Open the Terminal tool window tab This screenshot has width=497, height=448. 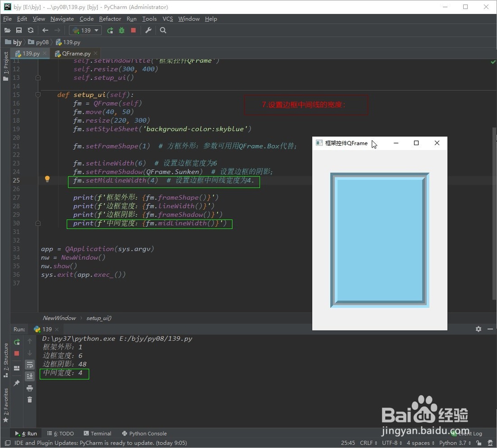click(97, 434)
